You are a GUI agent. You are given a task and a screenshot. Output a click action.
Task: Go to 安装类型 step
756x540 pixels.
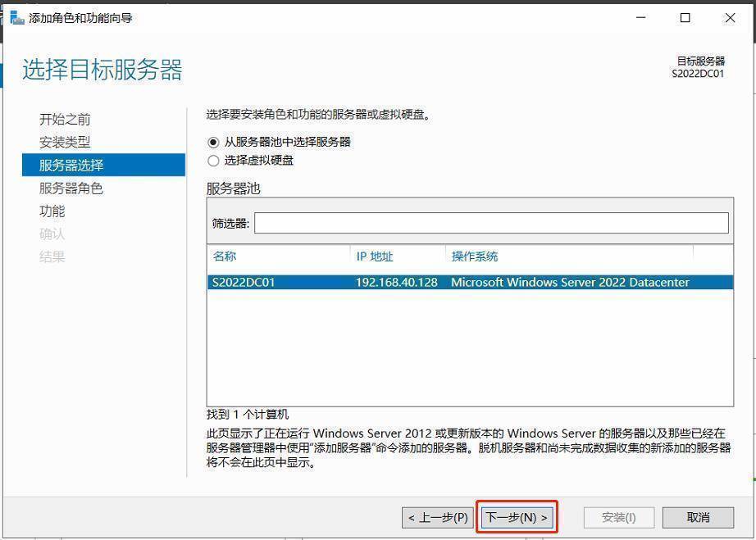point(65,142)
